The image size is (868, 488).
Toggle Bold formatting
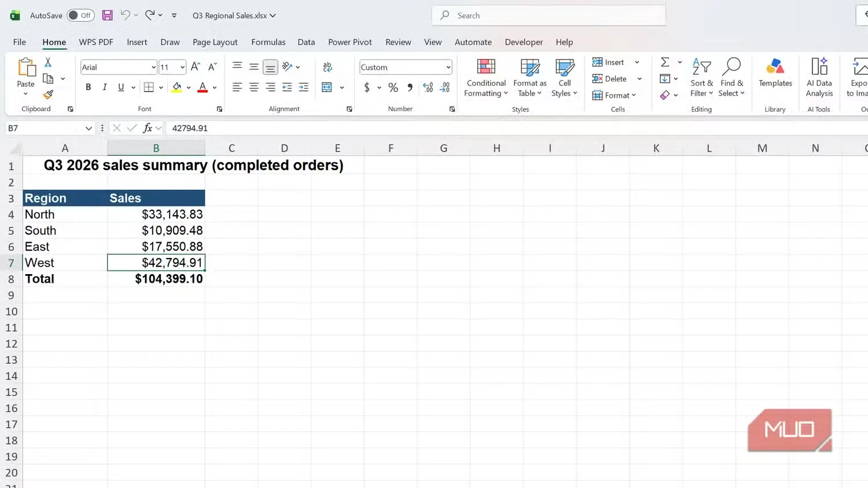88,87
